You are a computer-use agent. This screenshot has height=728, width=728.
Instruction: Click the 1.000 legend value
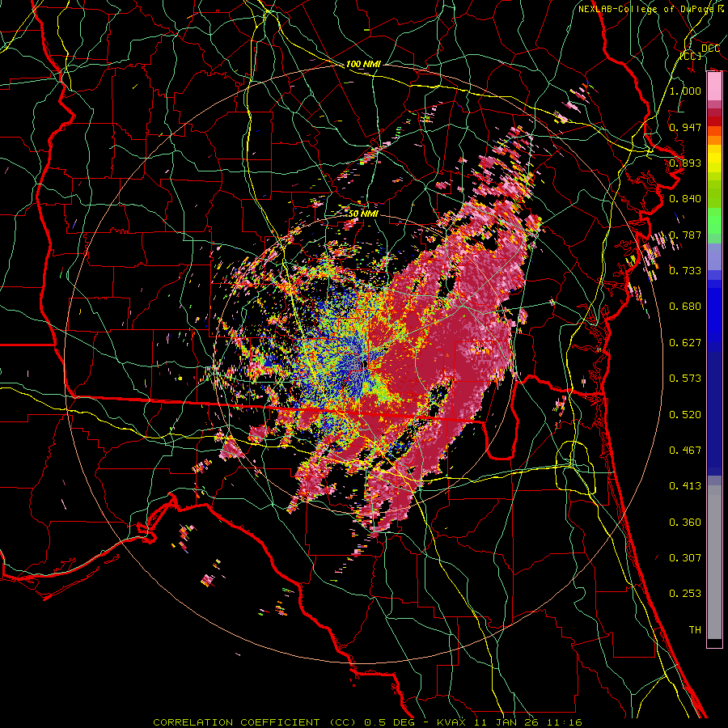(x=685, y=91)
